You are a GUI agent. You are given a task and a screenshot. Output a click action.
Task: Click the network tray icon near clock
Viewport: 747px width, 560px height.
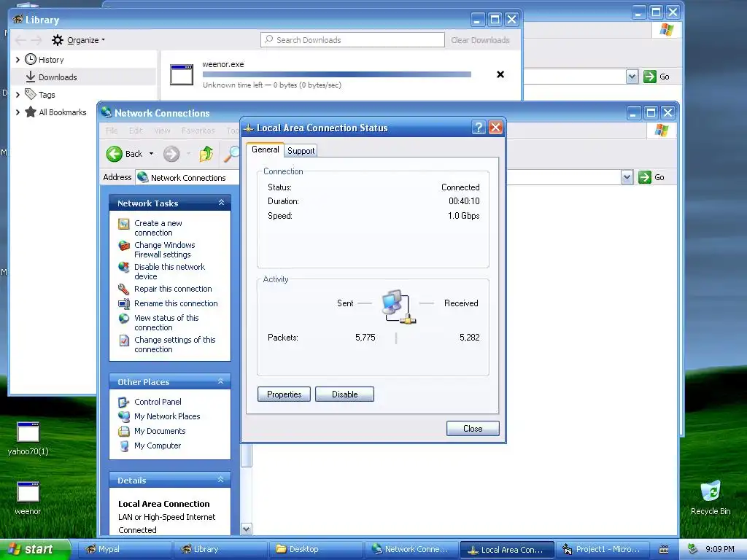tap(693, 549)
